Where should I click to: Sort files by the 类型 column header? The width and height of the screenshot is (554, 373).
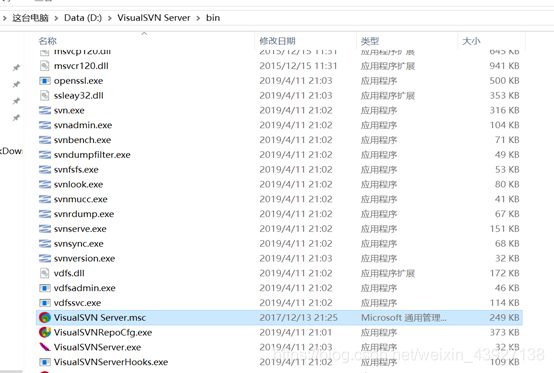tap(370, 41)
